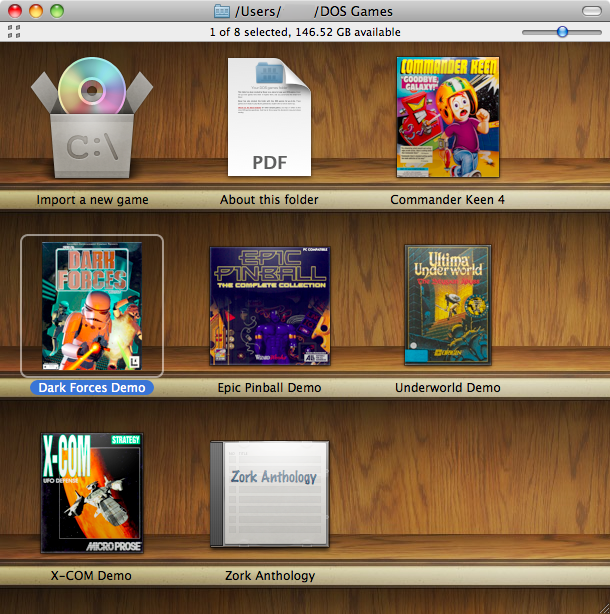Click the Import a new game drive icon

coord(92,119)
